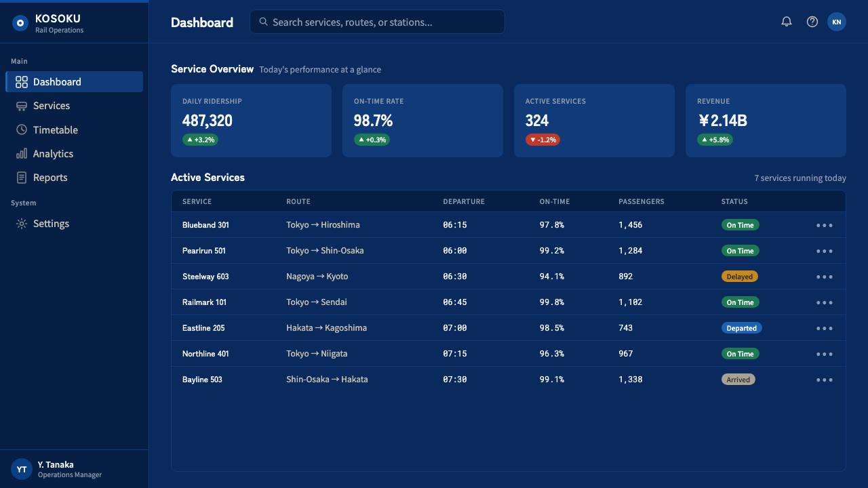Click the +0.3% on-time badge

(372, 140)
